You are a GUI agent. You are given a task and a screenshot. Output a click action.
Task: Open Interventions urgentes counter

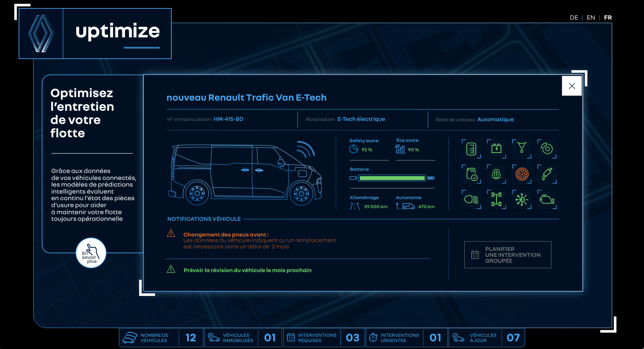[x=407, y=337]
